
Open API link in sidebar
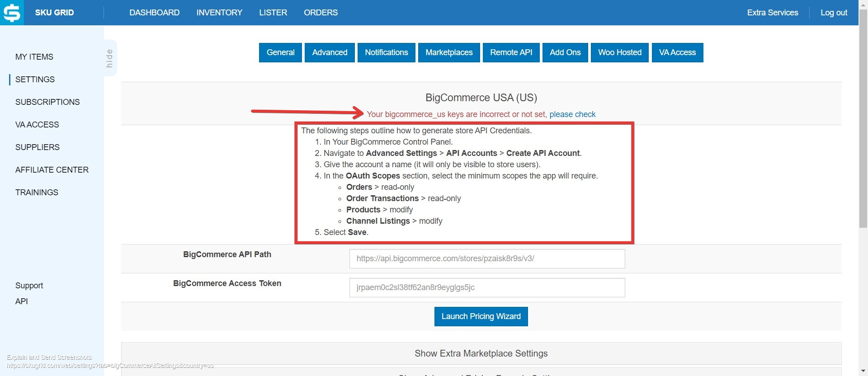[x=22, y=301]
